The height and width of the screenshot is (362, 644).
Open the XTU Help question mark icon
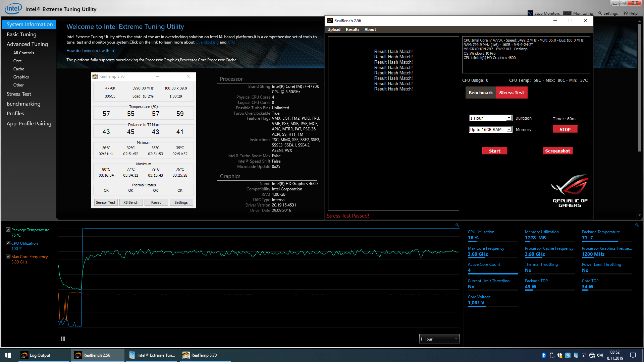626,13
